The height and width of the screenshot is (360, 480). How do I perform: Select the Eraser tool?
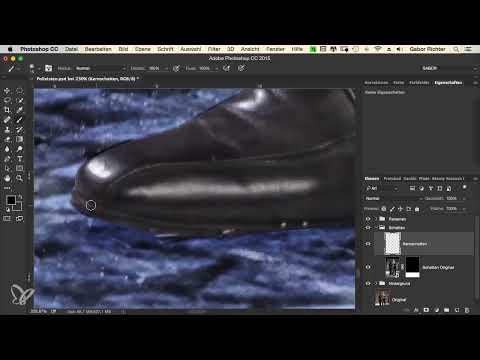[7, 139]
